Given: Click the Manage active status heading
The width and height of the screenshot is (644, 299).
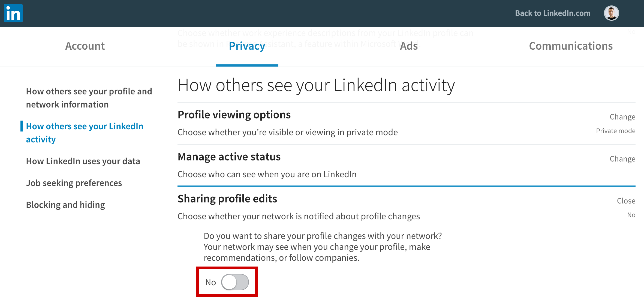Looking at the screenshot, I should tap(229, 157).
